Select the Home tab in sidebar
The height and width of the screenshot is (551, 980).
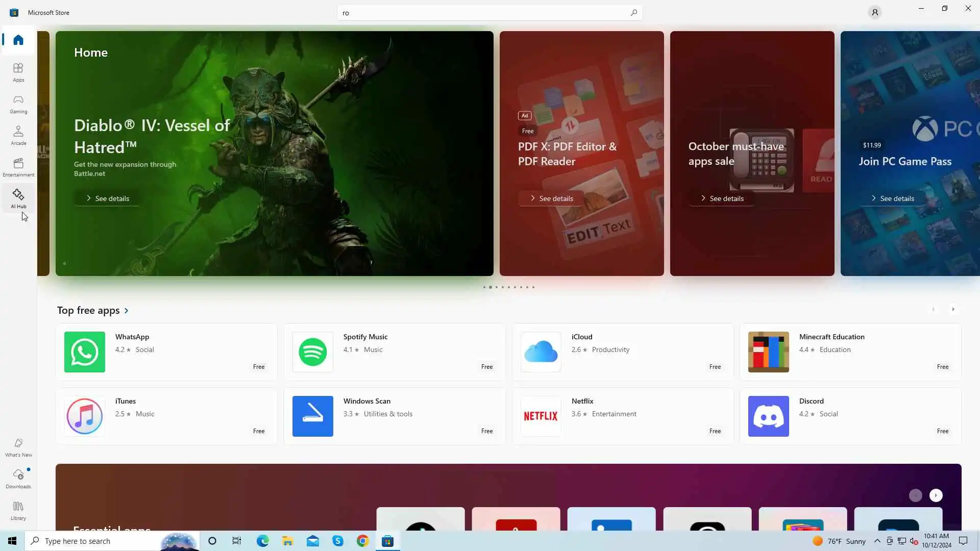(18, 40)
